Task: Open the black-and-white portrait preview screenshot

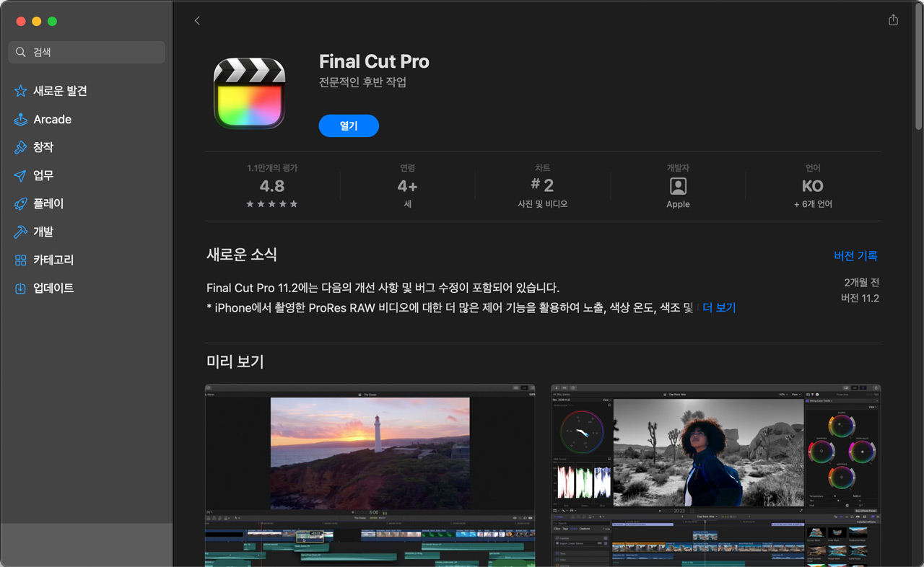Action: coord(715,475)
